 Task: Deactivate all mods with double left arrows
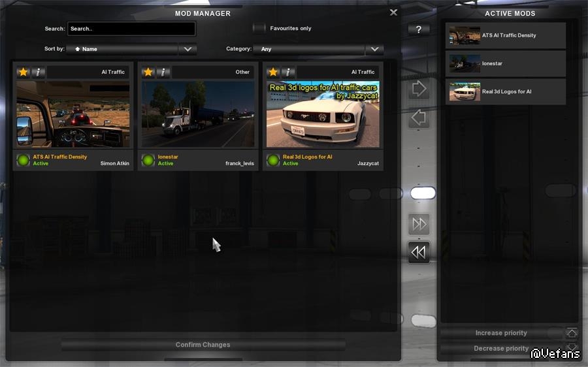click(x=419, y=252)
